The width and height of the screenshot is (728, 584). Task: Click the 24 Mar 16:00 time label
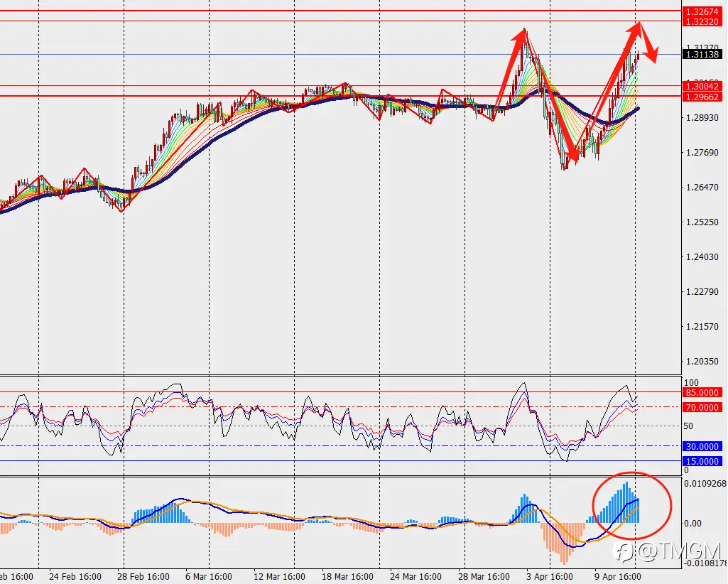tap(416, 577)
